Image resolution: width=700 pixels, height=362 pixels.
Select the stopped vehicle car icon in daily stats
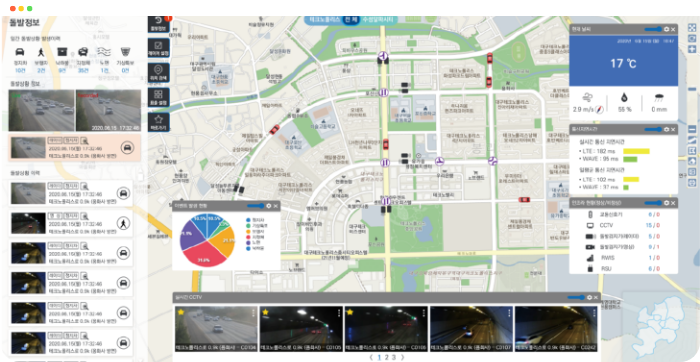pyautogui.click(x=20, y=52)
